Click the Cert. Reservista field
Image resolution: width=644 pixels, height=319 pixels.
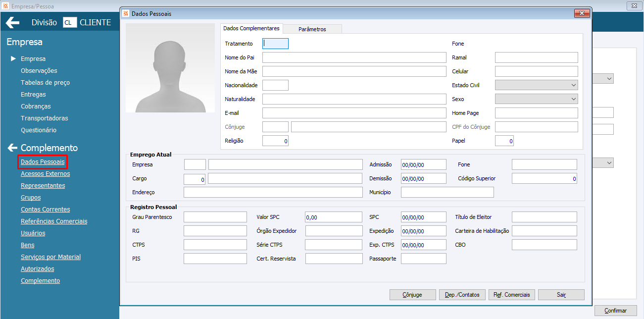click(x=334, y=259)
